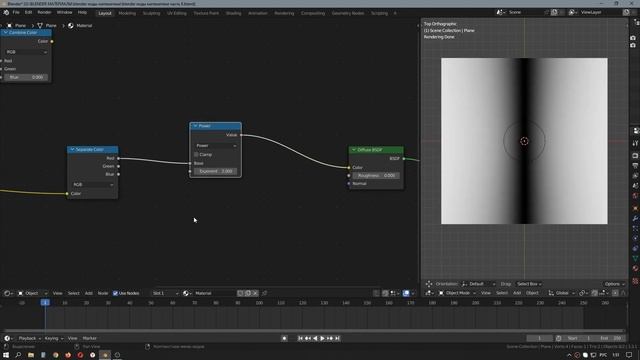640x360 pixels.
Task: Click the Blender logo icon in menu bar
Action: click(x=6, y=13)
